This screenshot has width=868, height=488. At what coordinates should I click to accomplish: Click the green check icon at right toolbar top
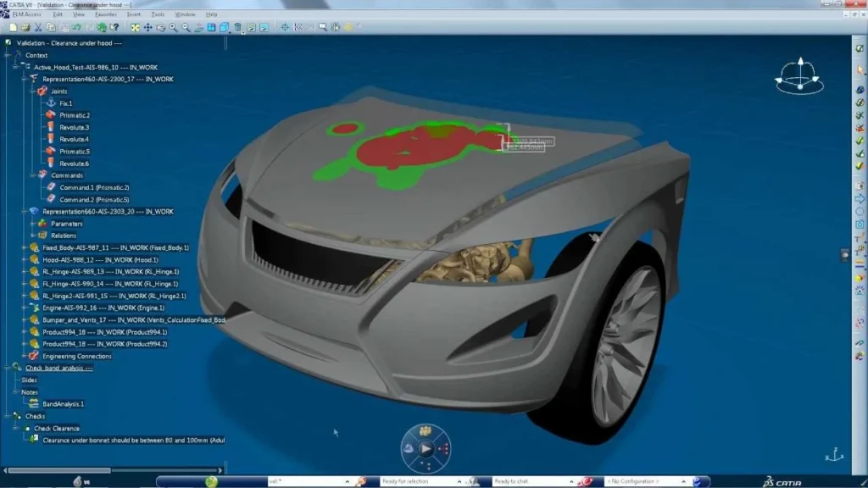pos(860,48)
